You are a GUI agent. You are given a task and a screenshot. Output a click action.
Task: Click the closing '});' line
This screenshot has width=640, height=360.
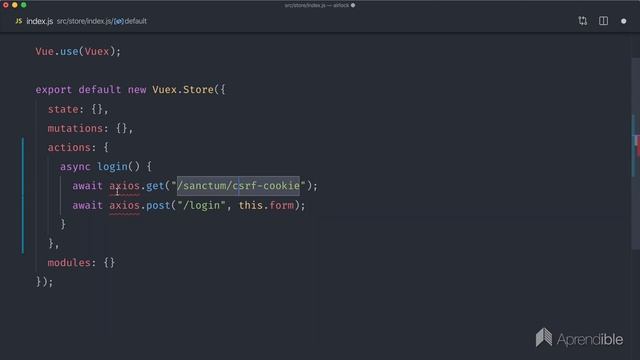(44, 282)
